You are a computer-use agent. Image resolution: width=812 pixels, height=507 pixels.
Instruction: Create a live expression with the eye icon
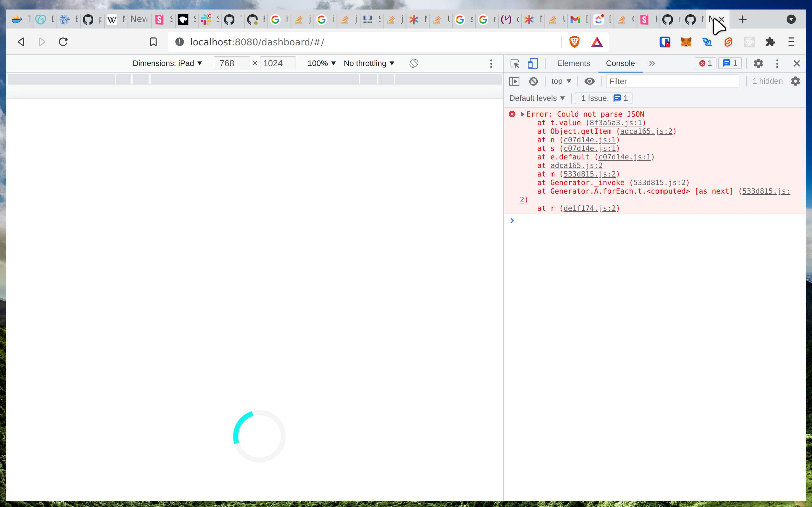pos(590,81)
